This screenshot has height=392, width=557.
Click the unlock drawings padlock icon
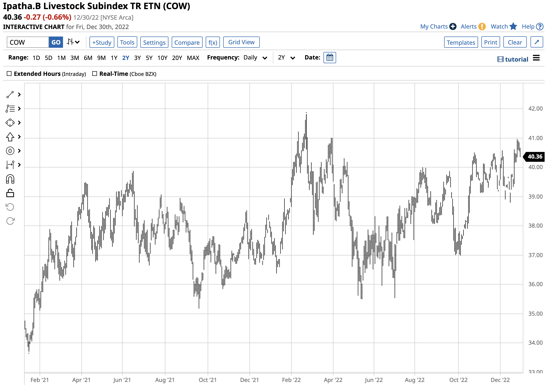pos(10,193)
